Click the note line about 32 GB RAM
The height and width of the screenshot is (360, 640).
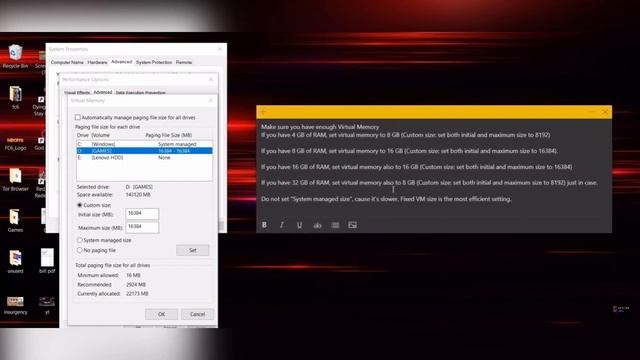tap(429, 183)
